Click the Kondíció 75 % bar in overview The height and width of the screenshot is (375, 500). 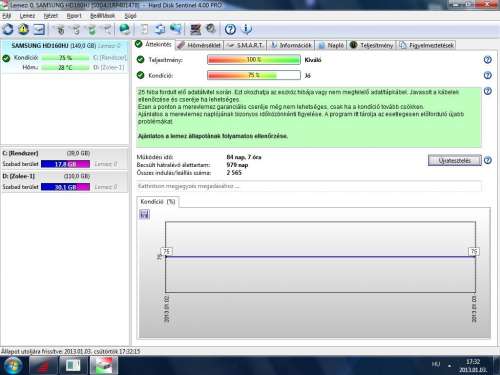point(254,75)
